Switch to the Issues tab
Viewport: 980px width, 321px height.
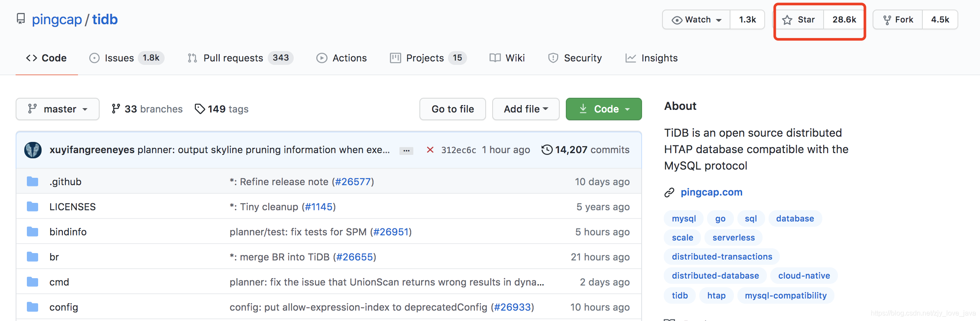tap(127, 58)
